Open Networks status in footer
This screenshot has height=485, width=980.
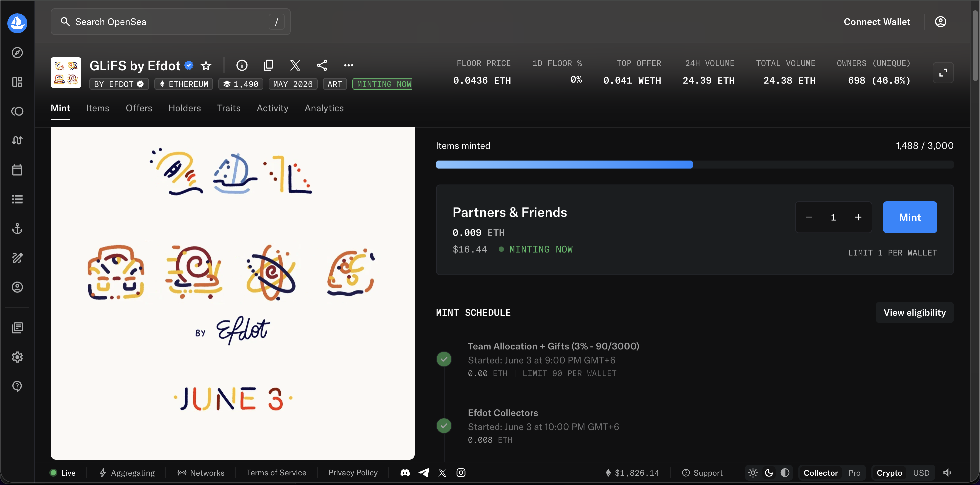(201, 472)
